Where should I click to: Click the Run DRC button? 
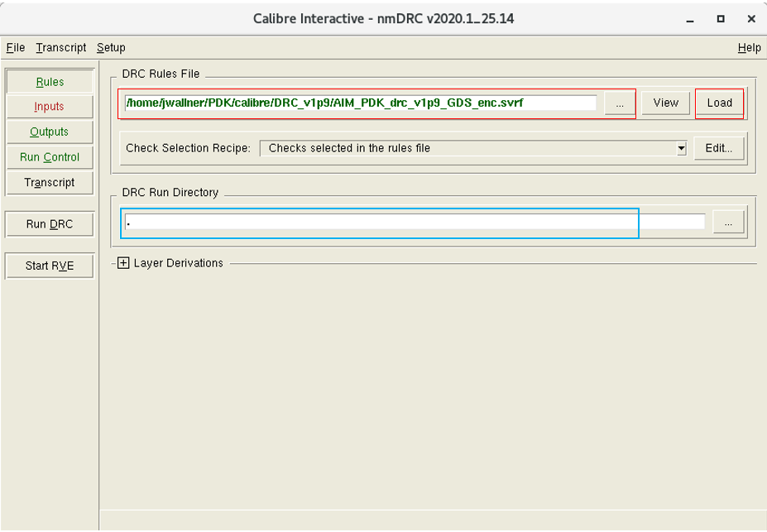tap(50, 224)
